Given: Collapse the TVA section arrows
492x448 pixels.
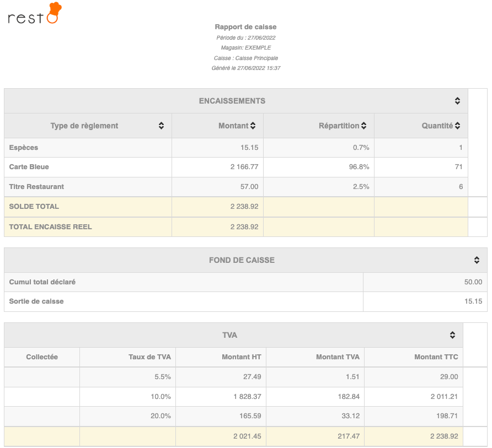Looking at the screenshot, I should click(452, 335).
